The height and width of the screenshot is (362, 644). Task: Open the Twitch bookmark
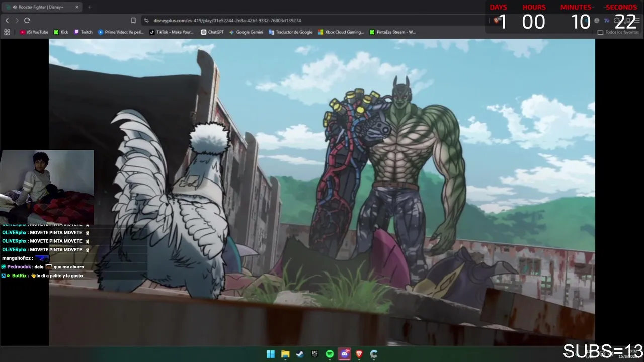pyautogui.click(x=84, y=32)
